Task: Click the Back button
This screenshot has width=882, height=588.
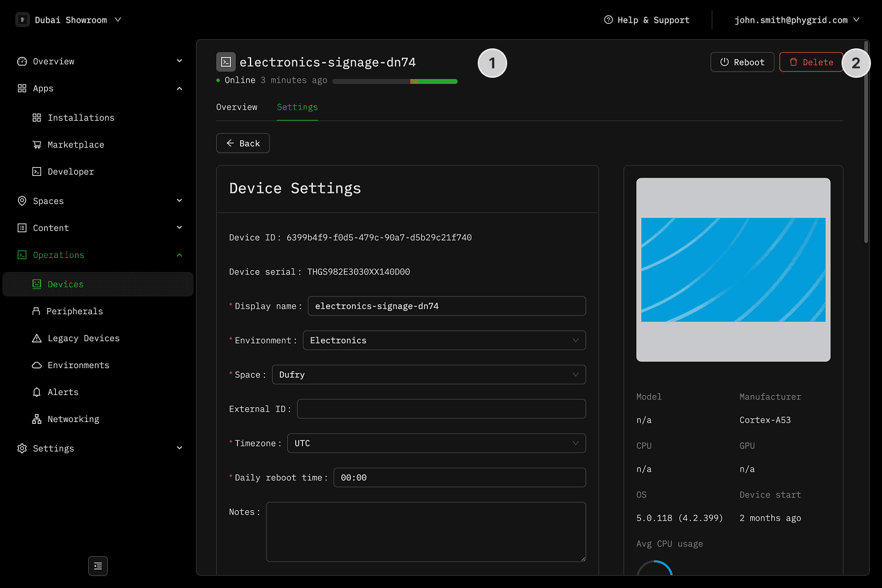Action: (243, 143)
